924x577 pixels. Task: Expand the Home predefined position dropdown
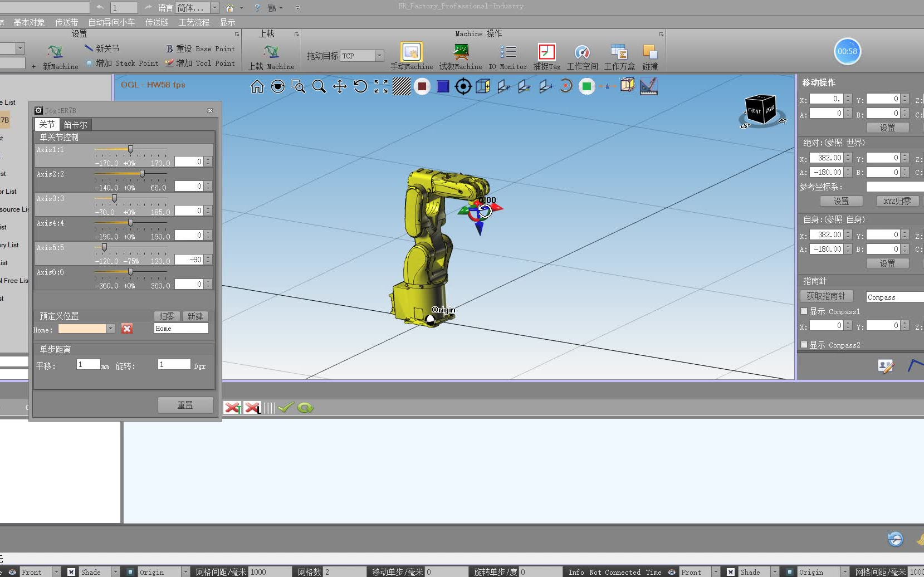coord(111,329)
